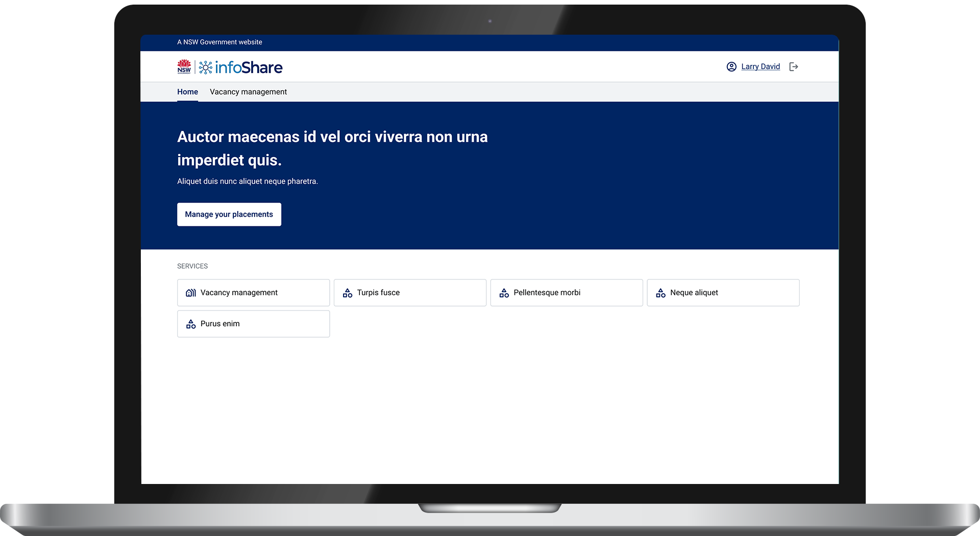The height and width of the screenshot is (536, 980).
Task: Click the shapes icon on Purus enim card
Action: click(x=191, y=324)
